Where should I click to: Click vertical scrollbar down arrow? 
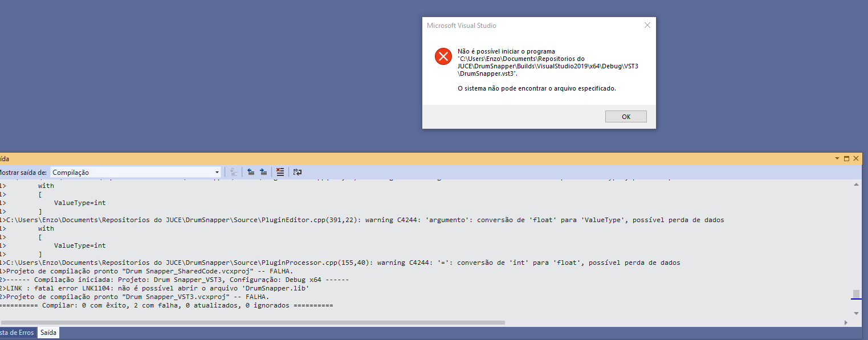856,313
